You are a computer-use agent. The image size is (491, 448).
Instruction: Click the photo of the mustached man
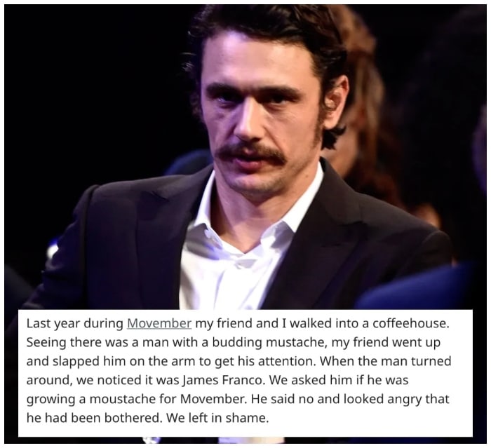point(245,156)
